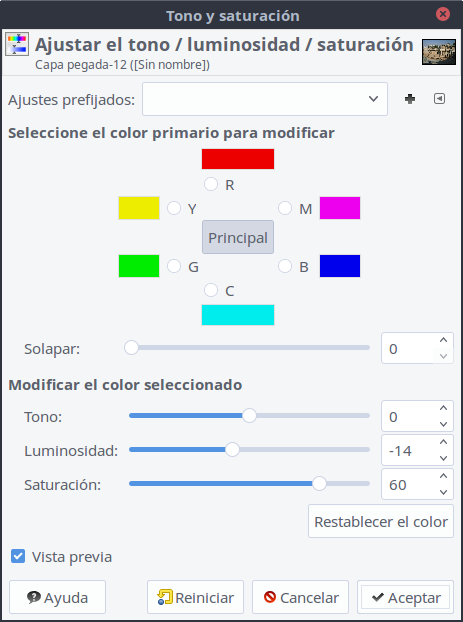Viewport: 463px width, 622px height.
Task: Open the presets menu arrow icon
Action: tap(439, 99)
